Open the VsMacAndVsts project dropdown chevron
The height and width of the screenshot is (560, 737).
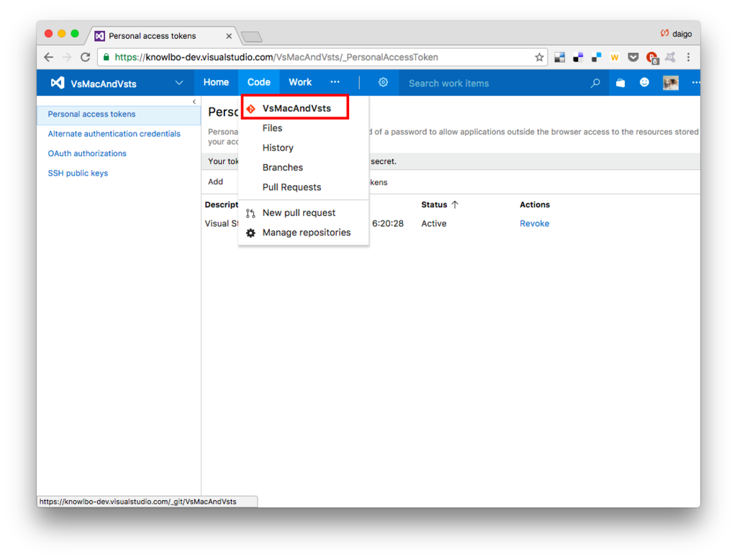tap(179, 83)
